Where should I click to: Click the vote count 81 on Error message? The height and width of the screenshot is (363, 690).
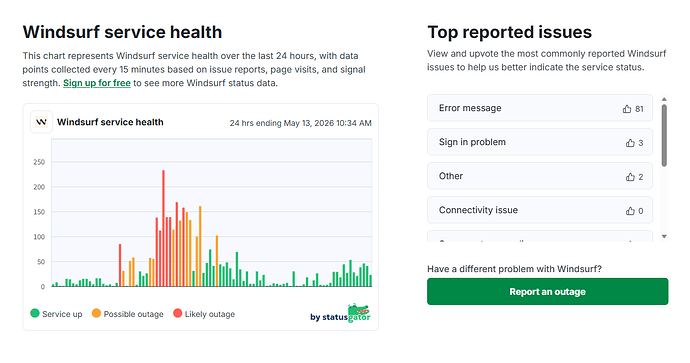[x=639, y=109]
